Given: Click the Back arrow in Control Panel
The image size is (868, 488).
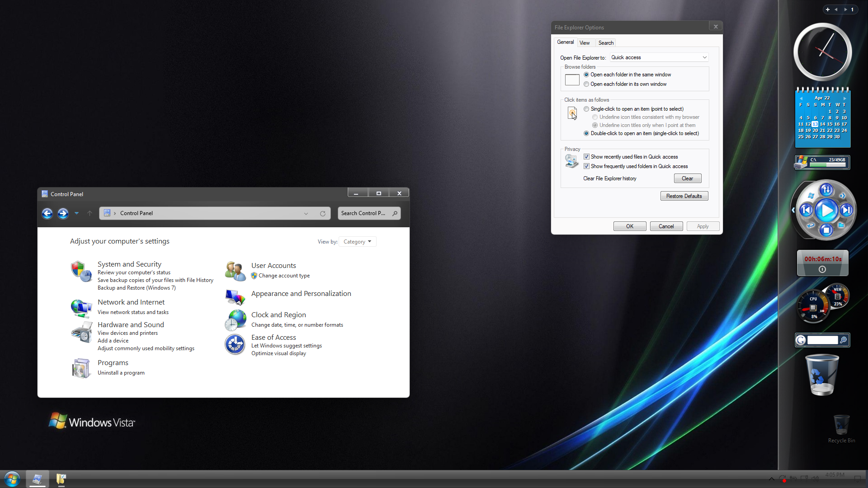Looking at the screenshot, I should [47, 213].
